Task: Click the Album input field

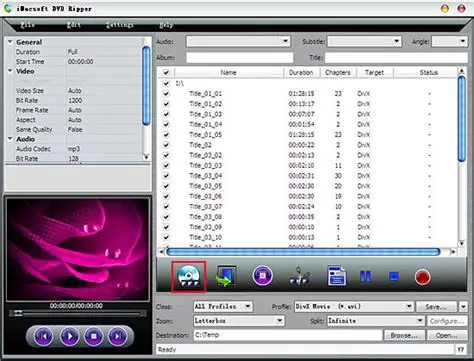Action: pyautogui.click(x=239, y=58)
